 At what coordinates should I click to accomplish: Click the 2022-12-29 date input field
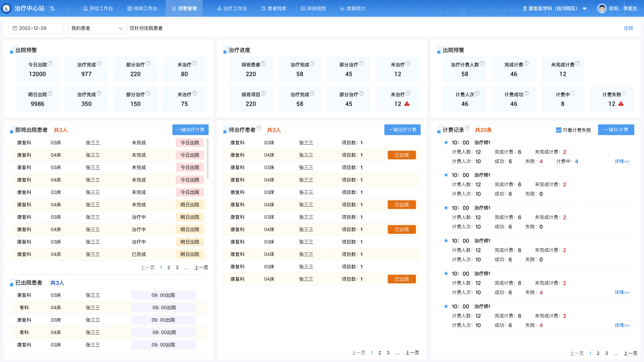(36, 28)
